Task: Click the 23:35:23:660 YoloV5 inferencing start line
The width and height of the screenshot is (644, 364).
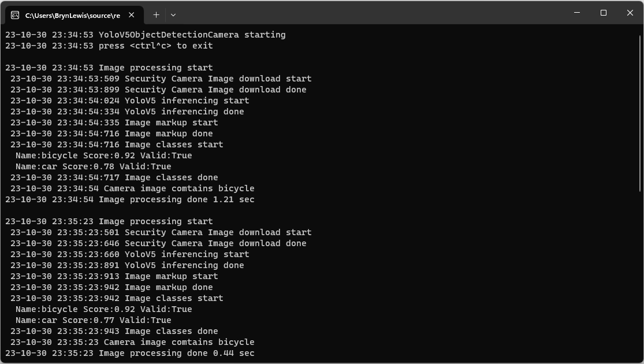Action: pos(129,254)
